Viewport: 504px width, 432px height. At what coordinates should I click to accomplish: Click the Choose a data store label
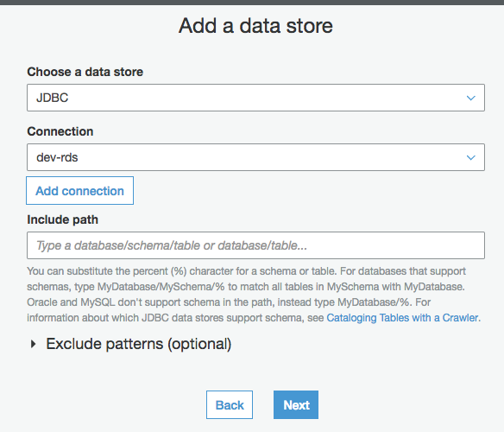point(85,72)
